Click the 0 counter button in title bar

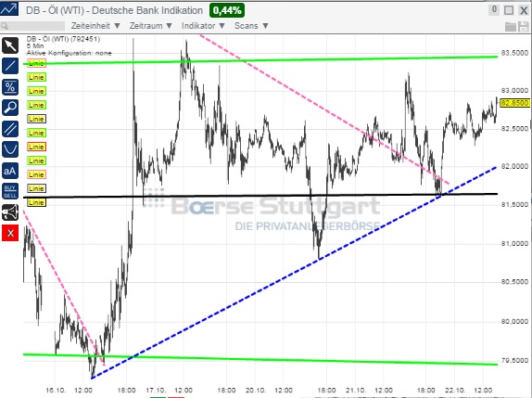pyautogui.click(x=494, y=10)
